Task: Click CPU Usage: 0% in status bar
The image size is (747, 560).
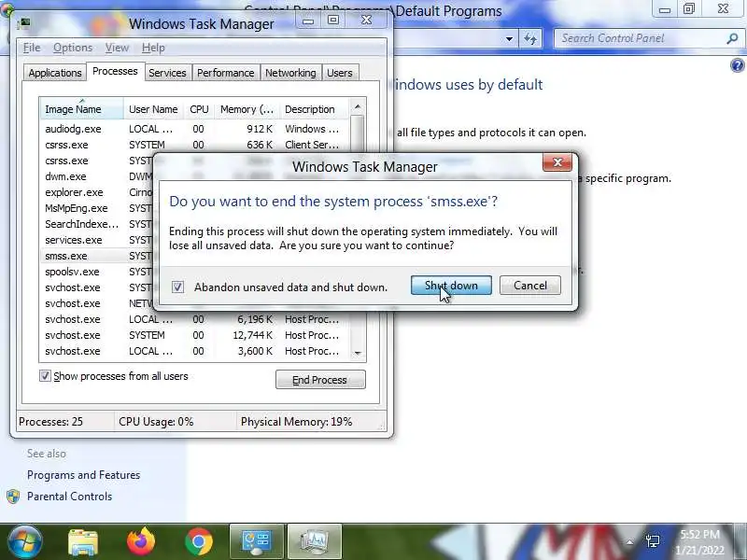Action: tap(156, 422)
